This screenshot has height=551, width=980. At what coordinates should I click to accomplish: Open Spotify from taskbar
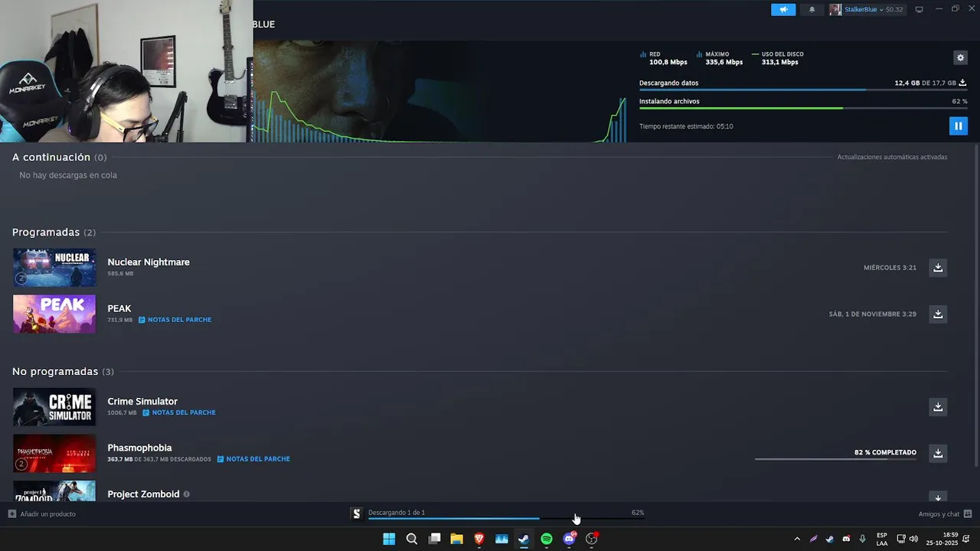[x=547, y=539]
